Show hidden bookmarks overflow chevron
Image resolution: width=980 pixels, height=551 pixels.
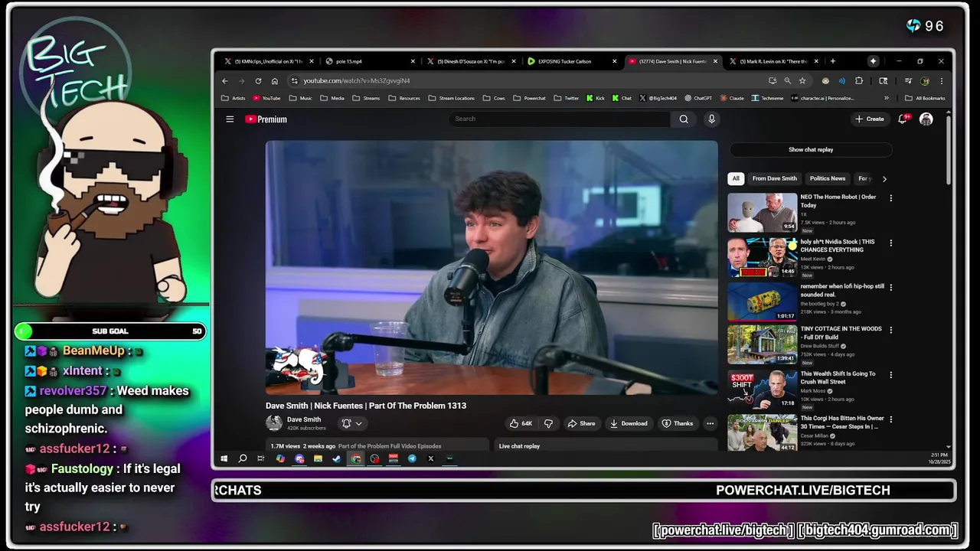[x=887, y=98]
